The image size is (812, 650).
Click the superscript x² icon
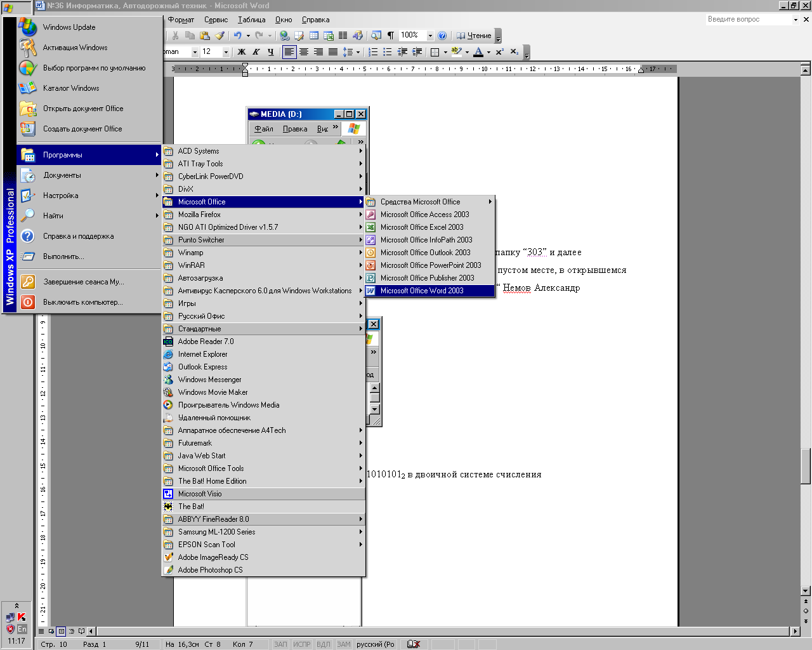[500, 52]
